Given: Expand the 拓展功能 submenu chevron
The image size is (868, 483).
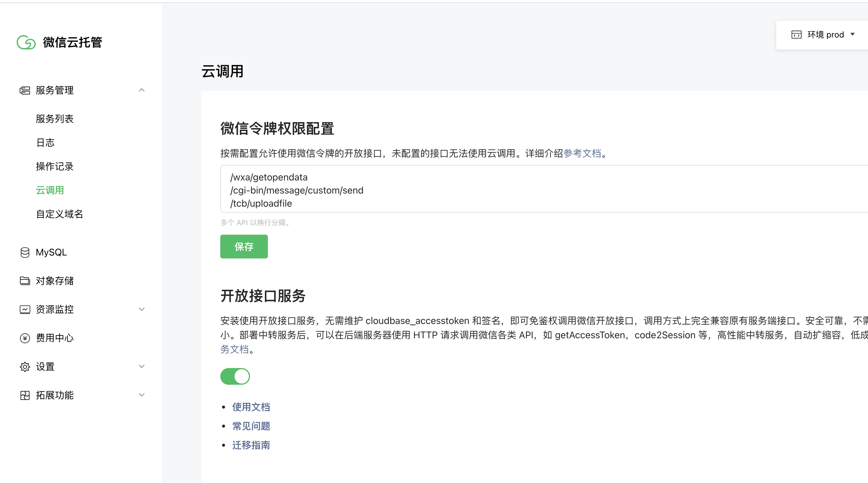Looking at the screenshot, I should click(141, 395).
